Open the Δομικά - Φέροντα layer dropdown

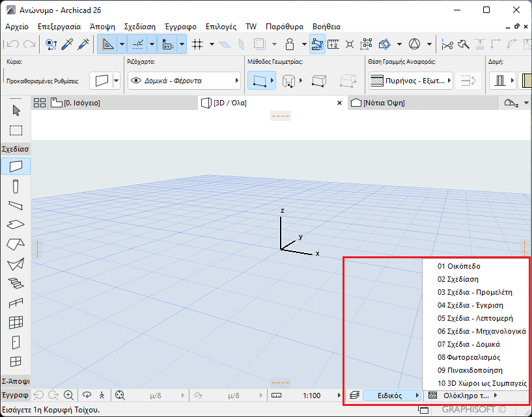(184, 81)
